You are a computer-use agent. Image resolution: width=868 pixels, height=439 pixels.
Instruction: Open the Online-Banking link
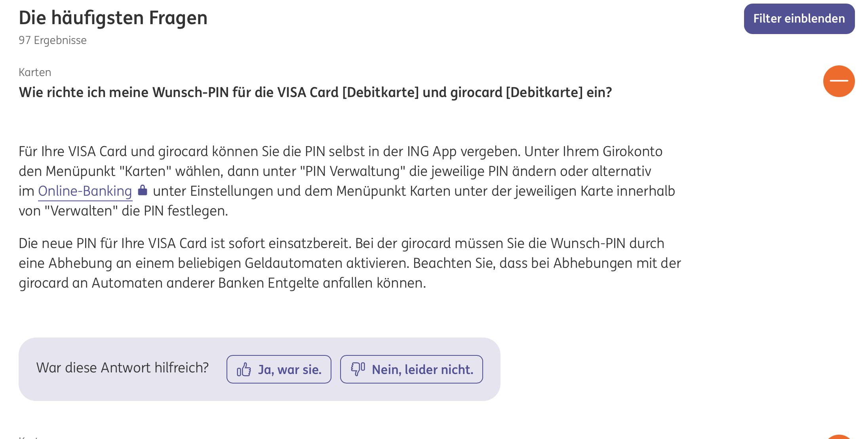coord(85,191)
